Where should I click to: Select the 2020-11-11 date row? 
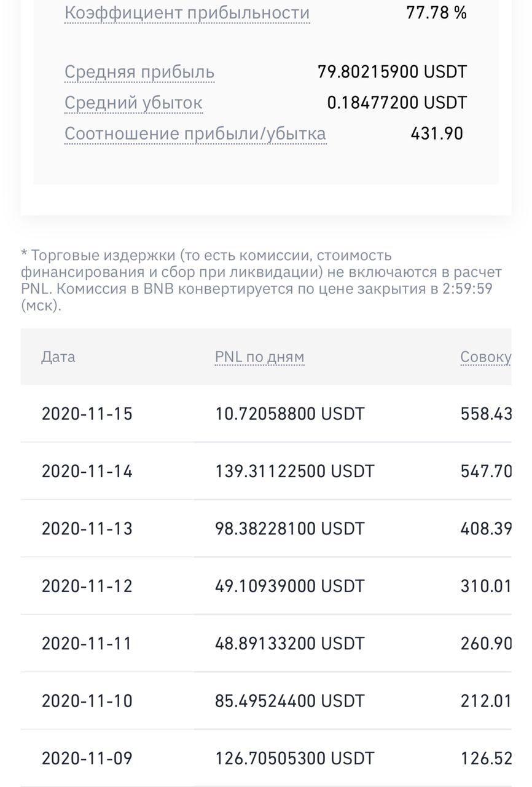[87, 644]
